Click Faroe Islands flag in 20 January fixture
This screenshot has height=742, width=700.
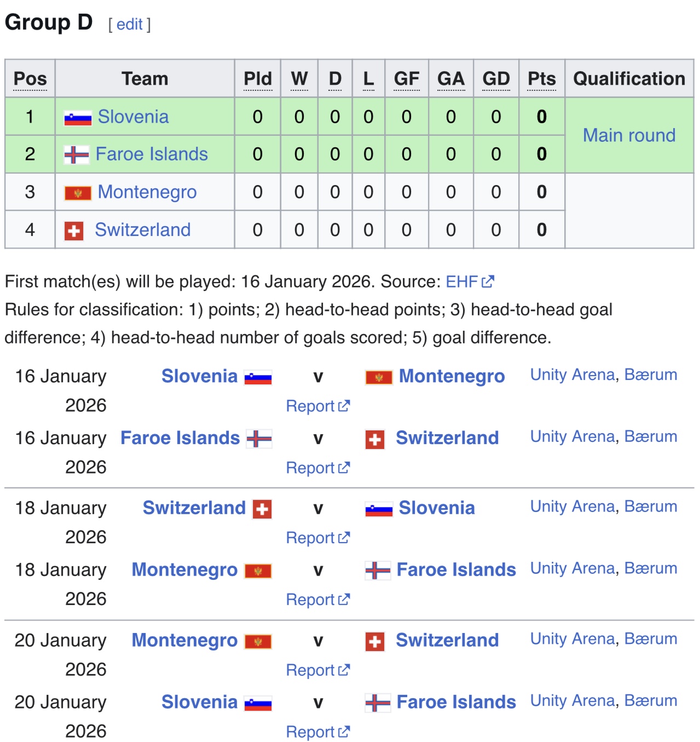pyautogui.click(x=378, y=703)
